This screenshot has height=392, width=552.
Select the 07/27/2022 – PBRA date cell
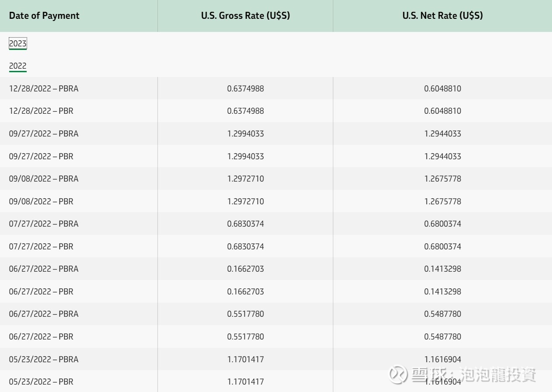click(x=44, y=224)
